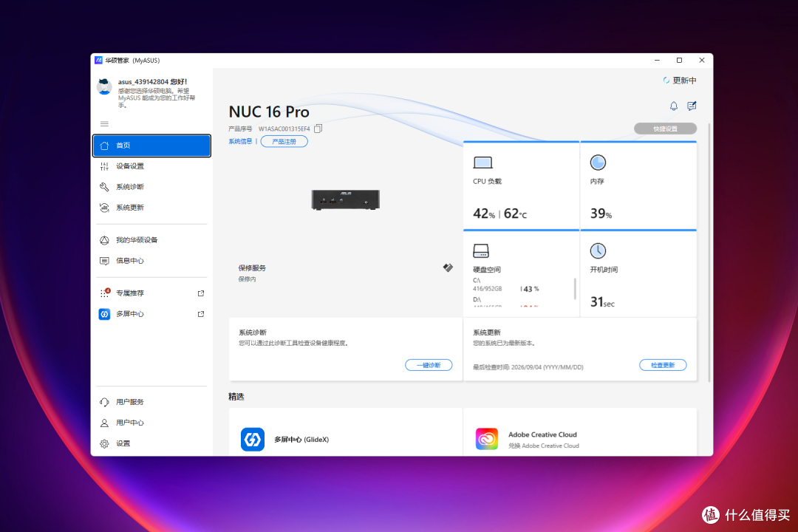Image resolution: width=798 pixels, height=532 pixels.
Task: Click the gear icon beside 设置
Action: tap(104, 443)
